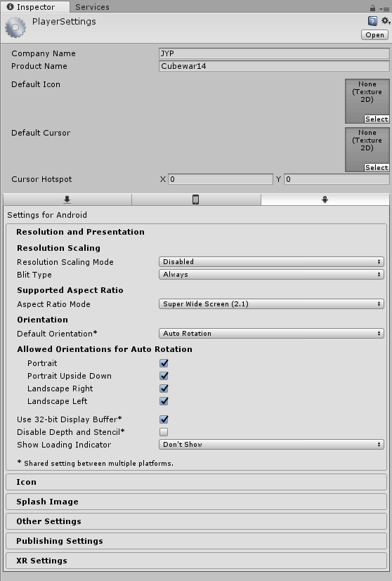Click the Blit Type label
The image size is (392, 581).
[x=34, y=275]
